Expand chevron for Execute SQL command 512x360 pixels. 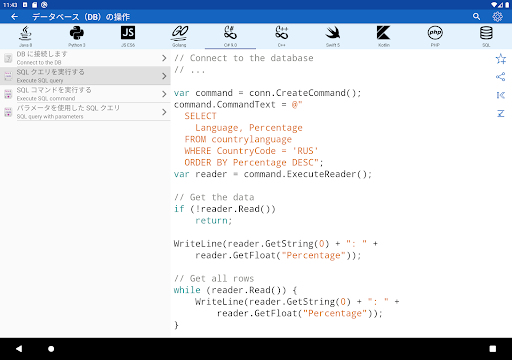(x=164, y=94)
